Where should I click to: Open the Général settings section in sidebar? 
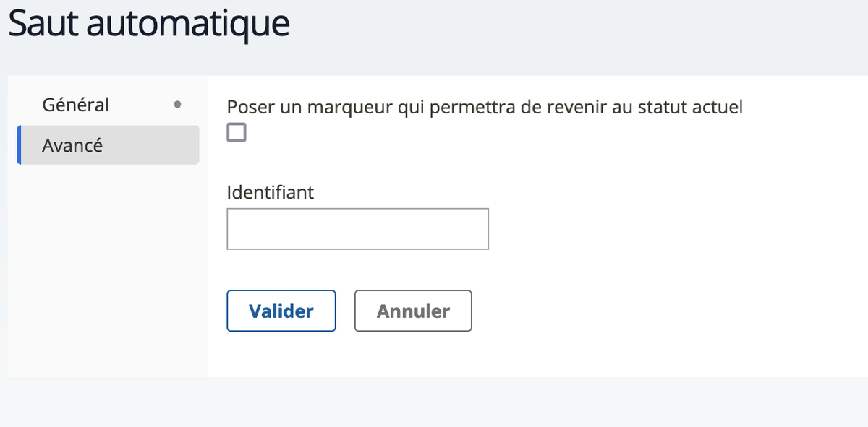(x=76, y=105)
